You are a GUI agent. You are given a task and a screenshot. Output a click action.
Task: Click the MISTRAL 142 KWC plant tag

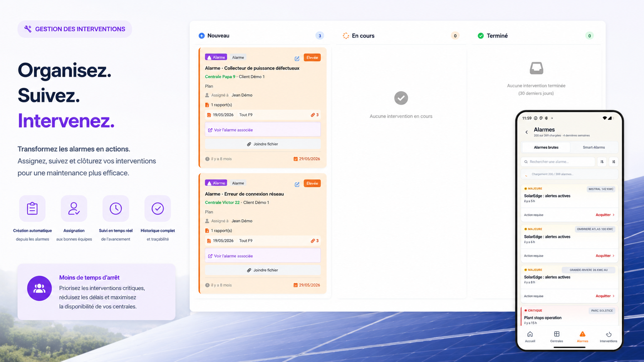click(x=600, y=189)
